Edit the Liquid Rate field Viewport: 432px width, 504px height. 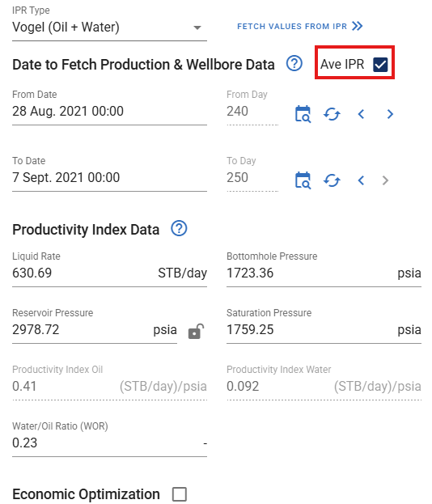tap(109, 273)
